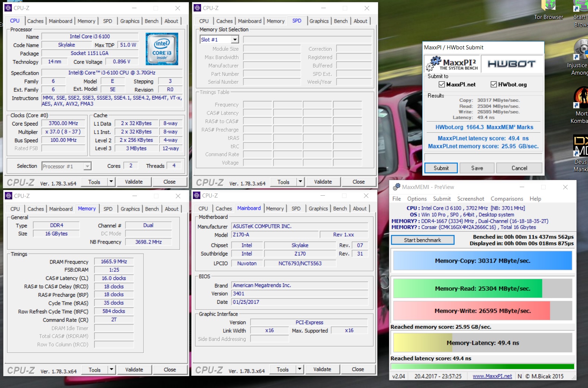588x388 pixels.
Task: Click the Intel Core i3 6100 name field
Action: click(x=90, y=36)
